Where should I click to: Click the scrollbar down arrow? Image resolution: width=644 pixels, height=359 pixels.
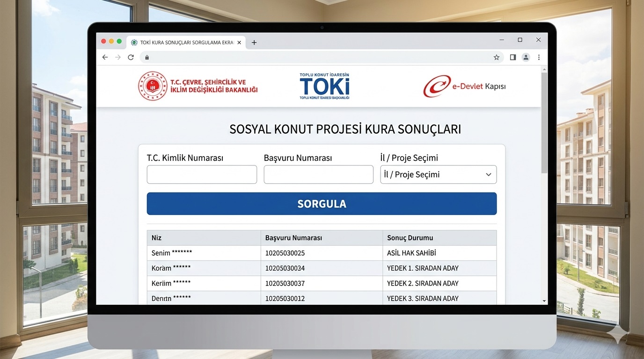tap(544, 301)
